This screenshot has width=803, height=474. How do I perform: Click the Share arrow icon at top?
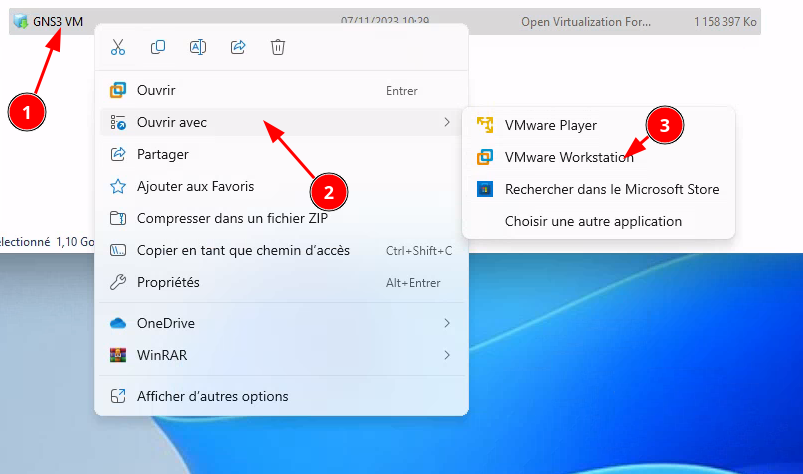(238, 47)
